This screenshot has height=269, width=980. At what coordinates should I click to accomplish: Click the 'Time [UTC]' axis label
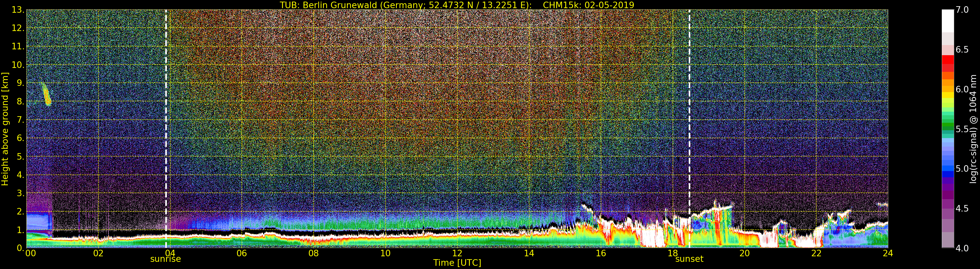pos(457,263)
